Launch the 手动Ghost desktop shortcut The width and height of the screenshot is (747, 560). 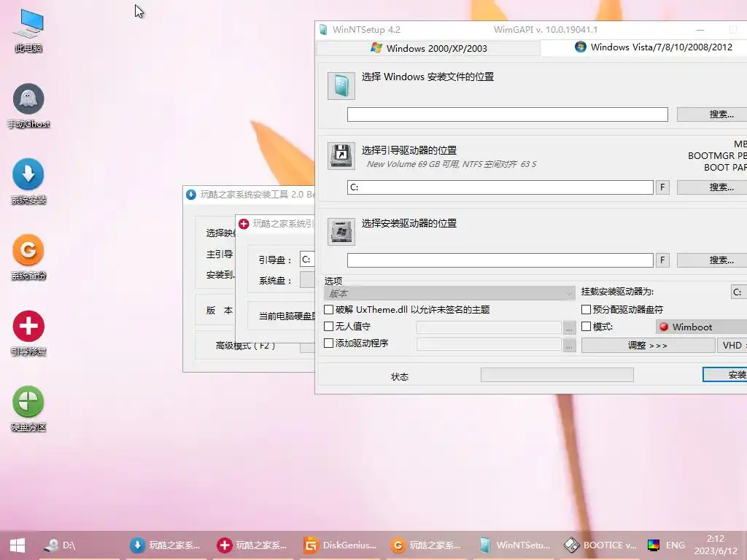(x=28, y=106)
